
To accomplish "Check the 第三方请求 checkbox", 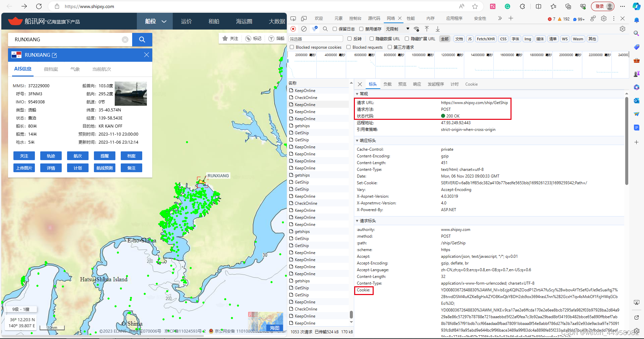I will [390, 47].
